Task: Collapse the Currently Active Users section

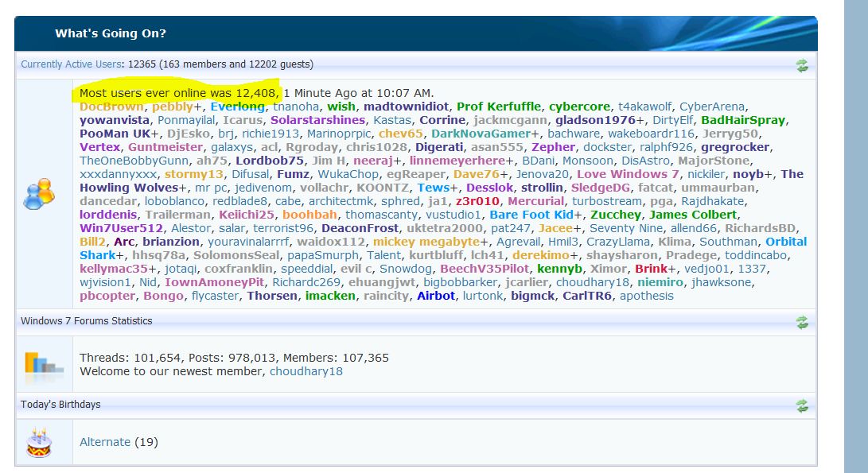Action: 802,66
